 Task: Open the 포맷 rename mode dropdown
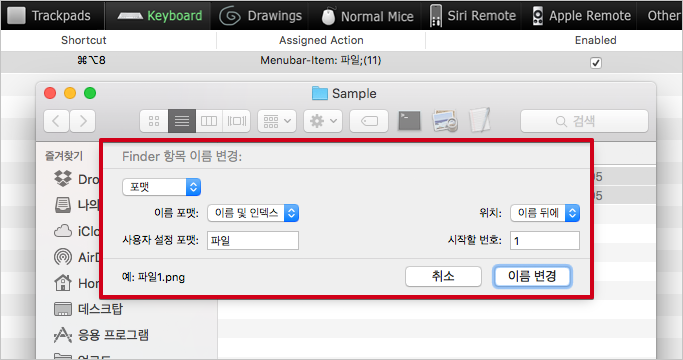pyautogui.click(x=161, y=187)
